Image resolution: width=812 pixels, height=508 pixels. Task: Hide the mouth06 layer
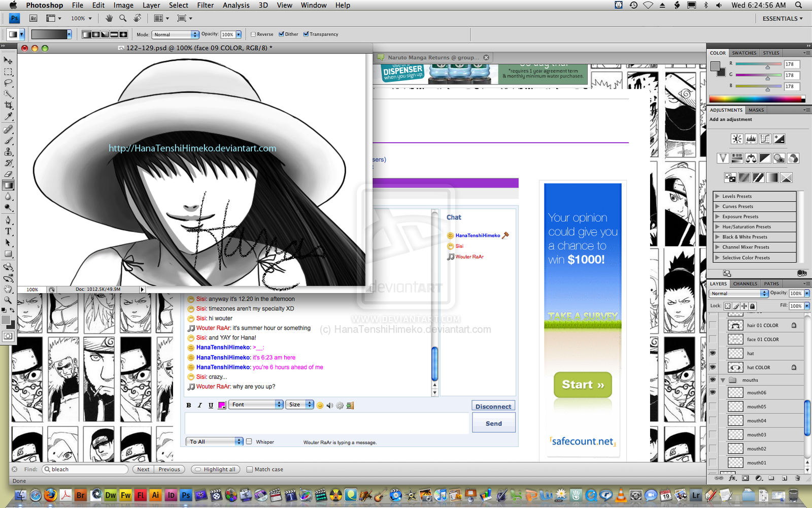713,392
